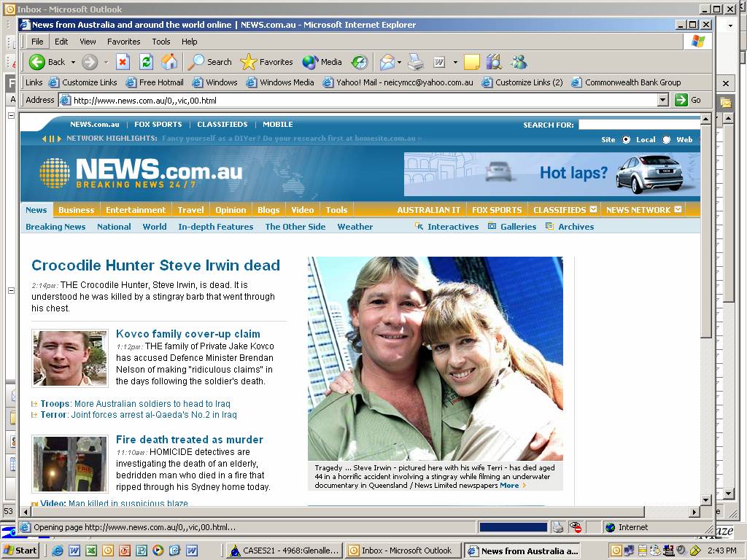This screenshot has height=560, width=747.
Task: Open the Favorites menu
Action: 124,42
